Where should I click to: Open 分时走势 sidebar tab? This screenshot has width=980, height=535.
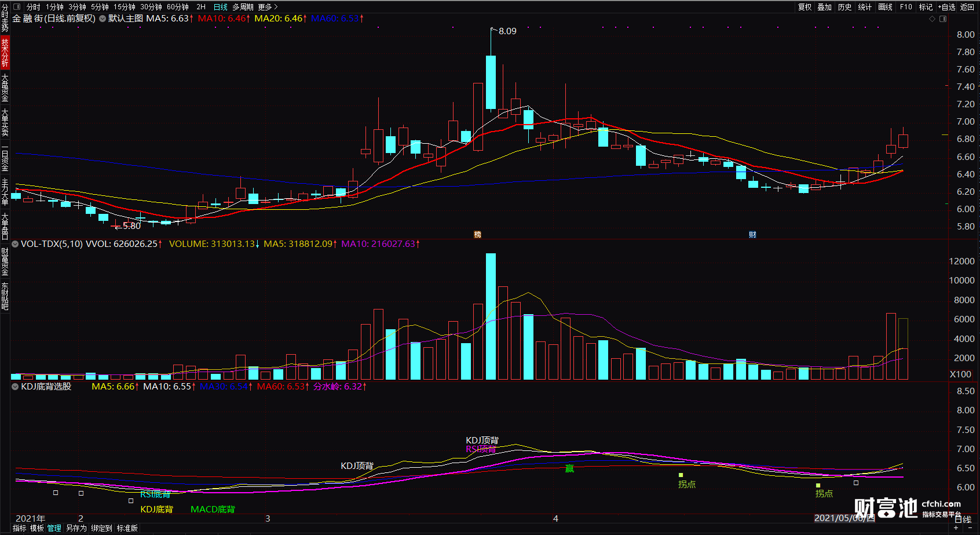[5, 17]
